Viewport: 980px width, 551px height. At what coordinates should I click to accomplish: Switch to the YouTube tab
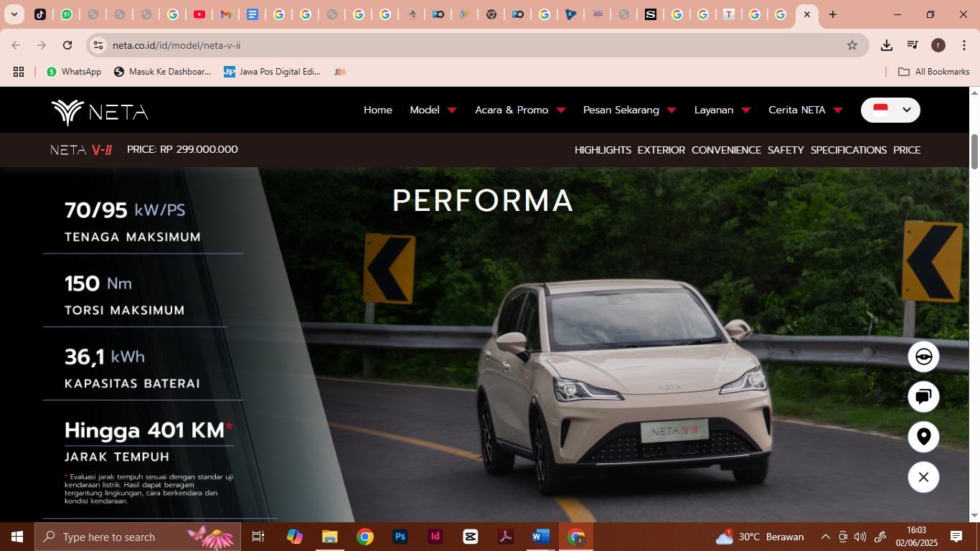click(199, 14)
